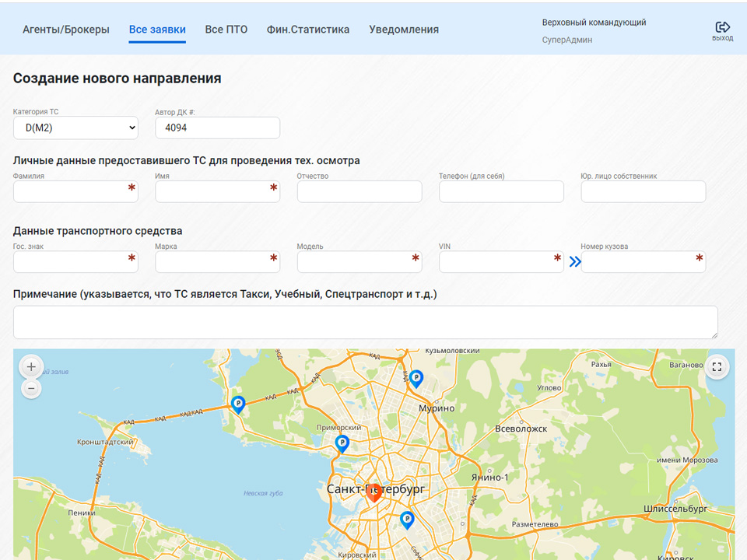This screenshot has width=747, height=560.
Task: Click the blue parking marker near Приморский
Action: click(342, 443)
